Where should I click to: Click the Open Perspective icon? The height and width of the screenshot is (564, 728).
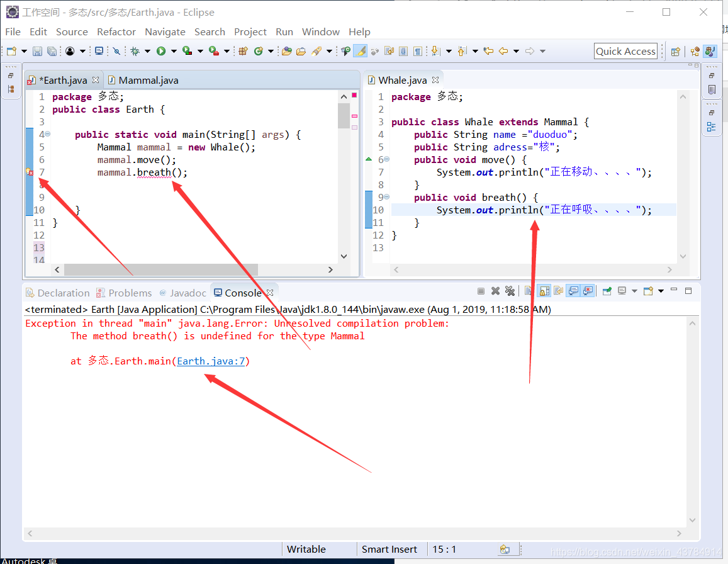[x=676, y=52]
